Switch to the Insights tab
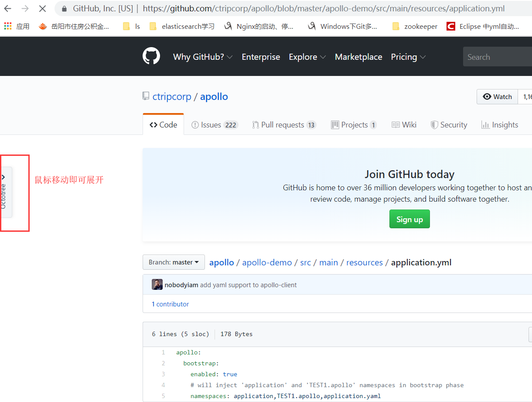 coord(500,125)
